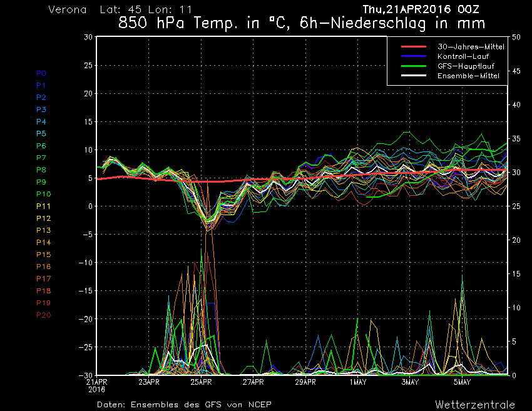Click the P7 ensemble member label
Image resolution: width=532 pixels, height=411 pixels.
pyautogui.click(x=41, y=158)
